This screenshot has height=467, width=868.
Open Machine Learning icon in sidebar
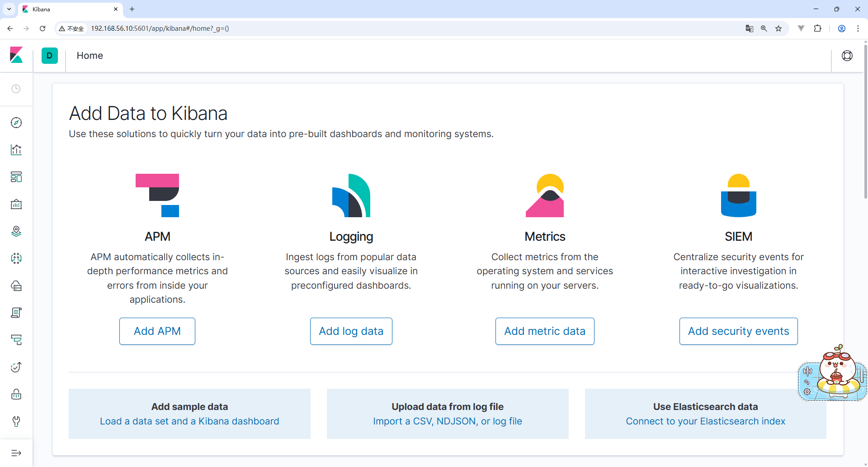[x=16, y=258]
